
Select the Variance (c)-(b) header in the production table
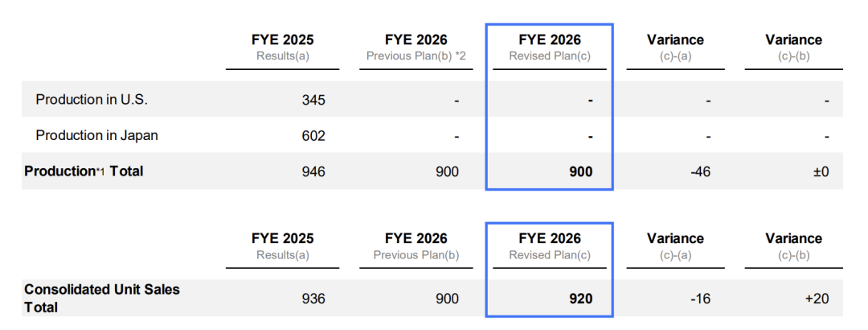click(x=793, y=47)
